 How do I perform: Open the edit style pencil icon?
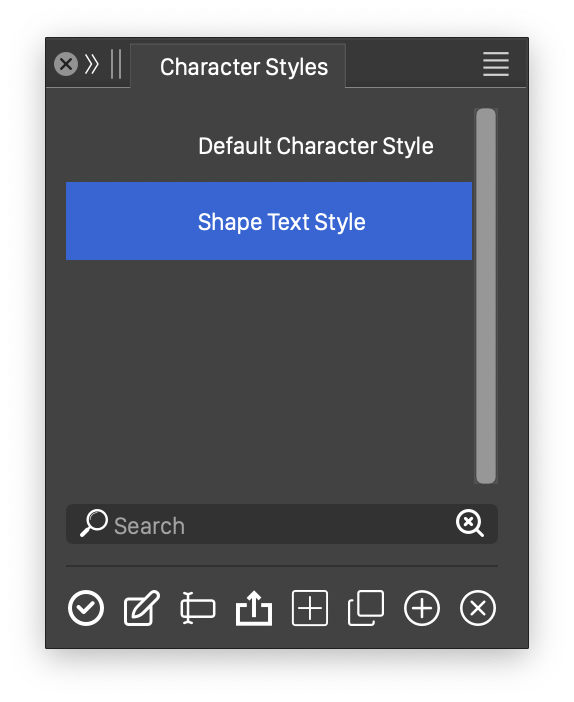click(141, 608)
